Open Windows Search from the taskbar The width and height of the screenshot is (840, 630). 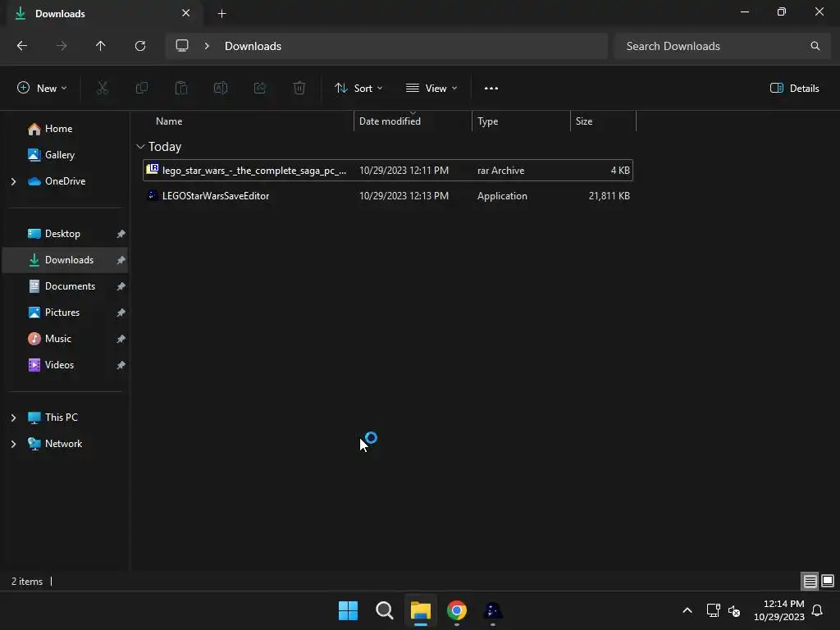coord(384,610)
